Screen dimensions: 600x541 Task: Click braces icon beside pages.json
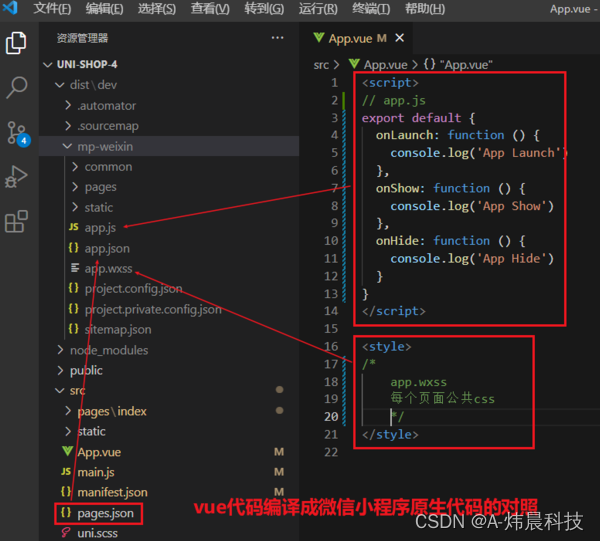click(66, 512)
